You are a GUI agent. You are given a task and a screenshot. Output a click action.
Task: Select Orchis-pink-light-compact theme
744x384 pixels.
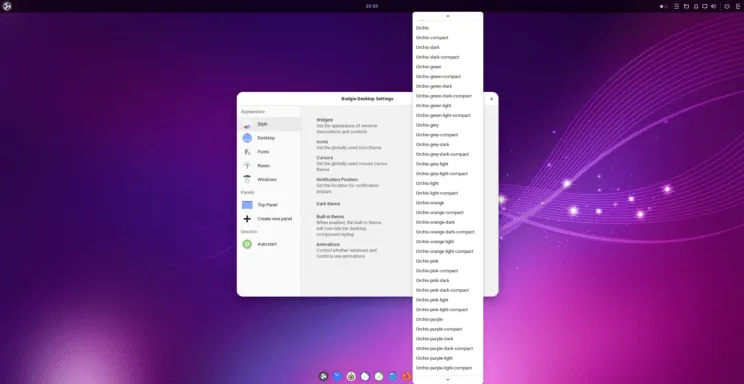coord(448,310)
